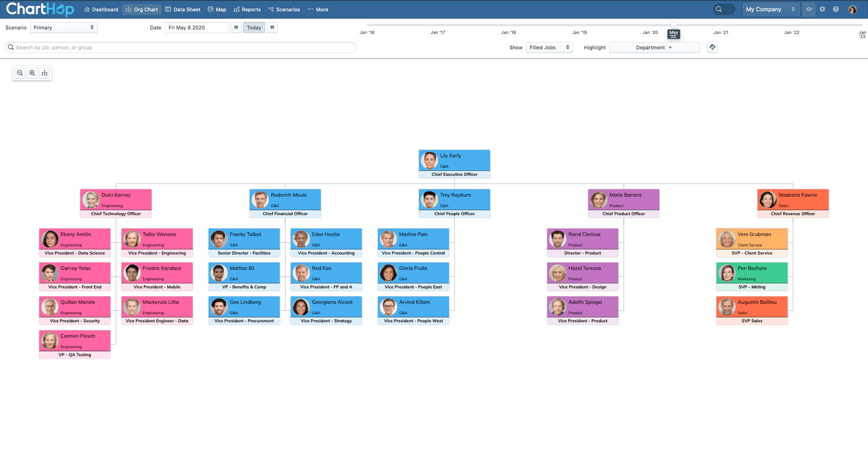The image size is (868, 453).
Task: Open settings via the gear icon
Action: coord(822,9)
